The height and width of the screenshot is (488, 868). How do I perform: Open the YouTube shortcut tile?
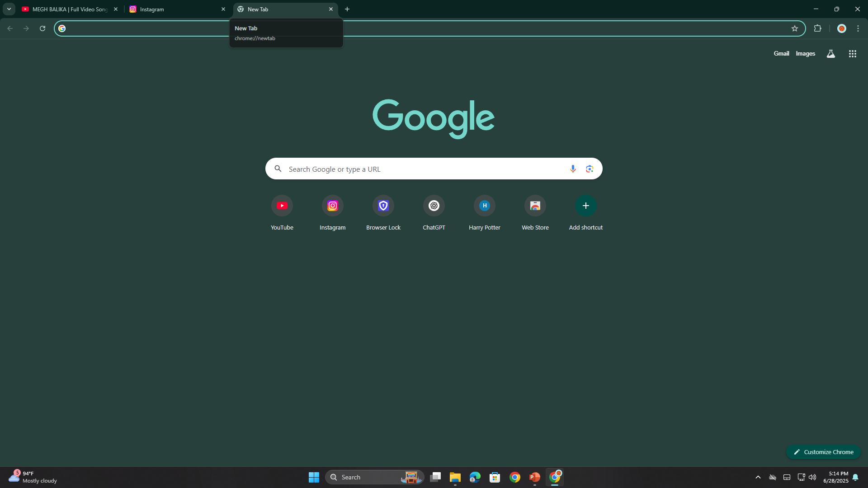[282, 213]
